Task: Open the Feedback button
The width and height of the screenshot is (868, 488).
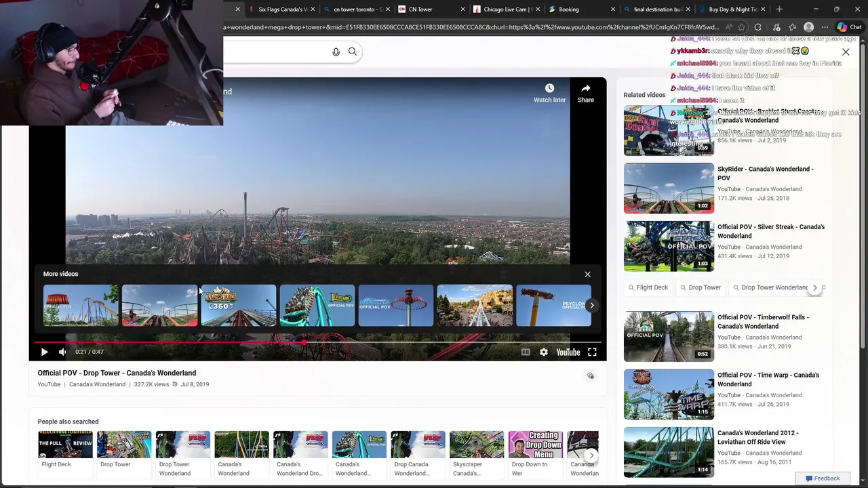Action: tap(822, 479)
